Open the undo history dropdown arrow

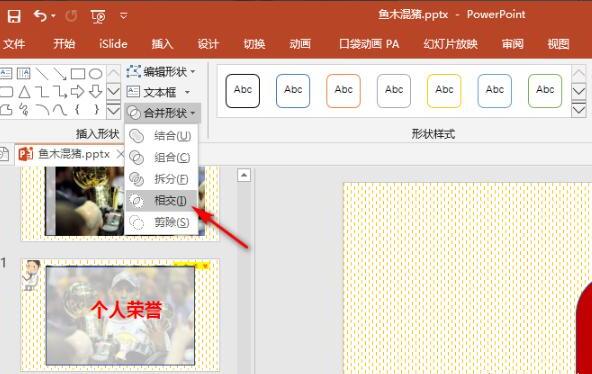(x=53, y=16)
